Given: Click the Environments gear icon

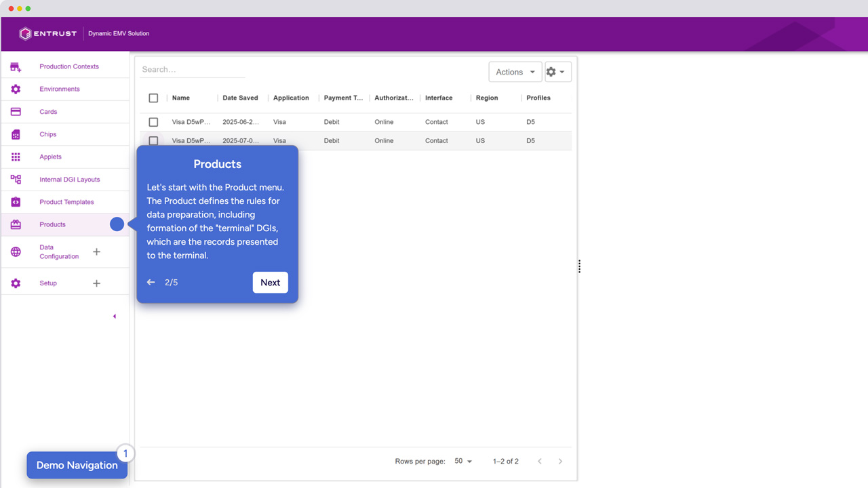Looking at the screenshot, I should click(x=16, y=89).
